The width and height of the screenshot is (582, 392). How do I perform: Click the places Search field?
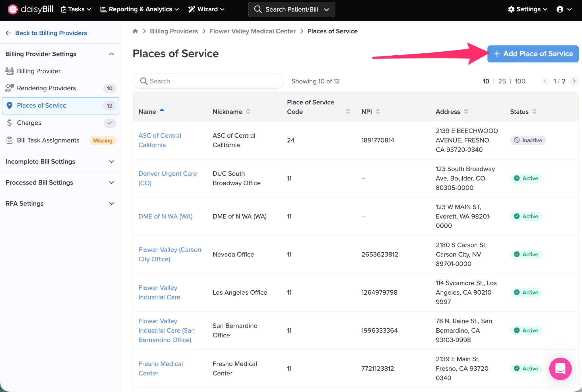(208, 81)
